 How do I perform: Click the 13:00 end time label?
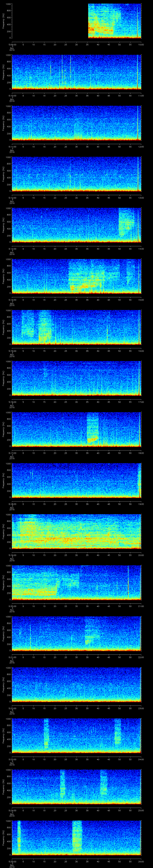coord(141,198)
